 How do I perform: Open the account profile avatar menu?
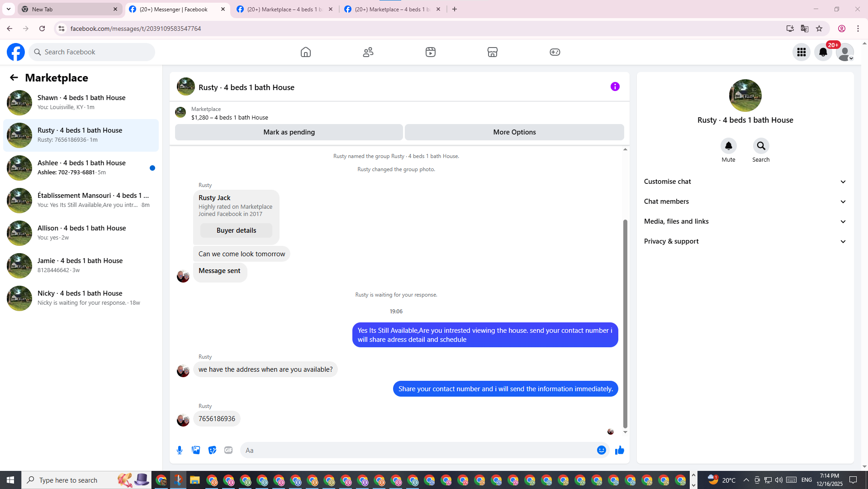point(845,52)
